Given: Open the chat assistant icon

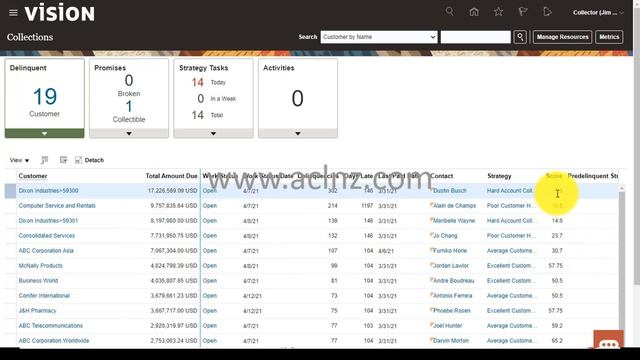Looking at the screenshot, I should pyautogui.click(x=608, y=340).
